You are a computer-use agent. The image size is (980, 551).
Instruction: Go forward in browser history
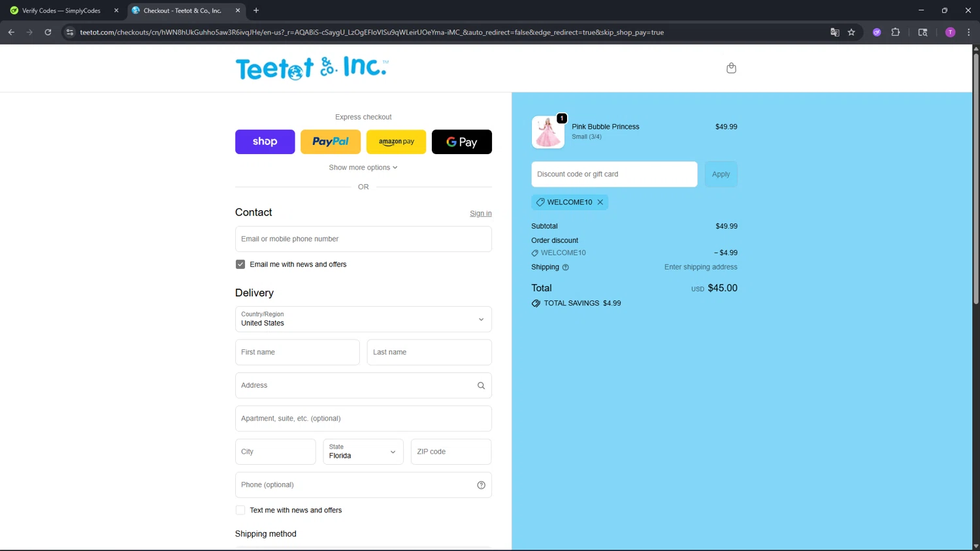29,32
